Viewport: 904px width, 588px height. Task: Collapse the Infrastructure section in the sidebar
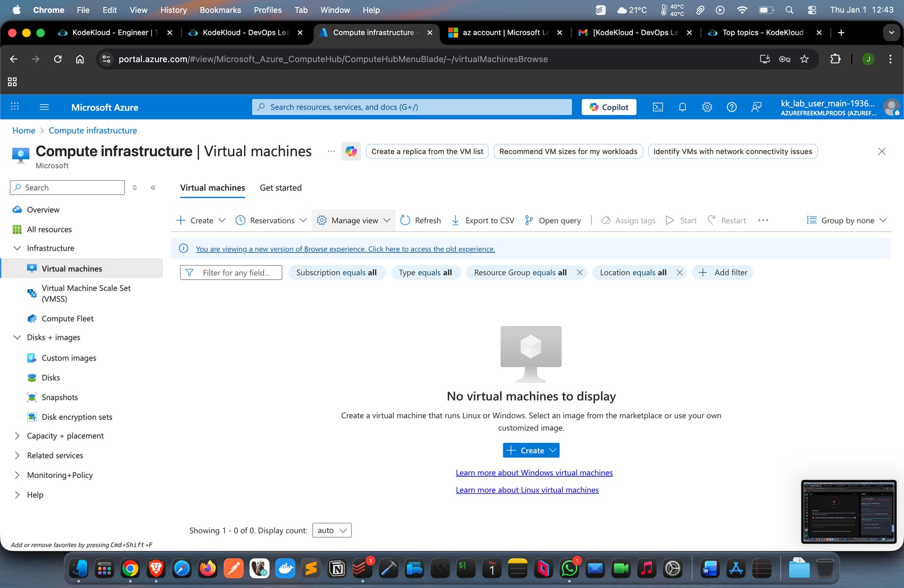click(17, 248)
